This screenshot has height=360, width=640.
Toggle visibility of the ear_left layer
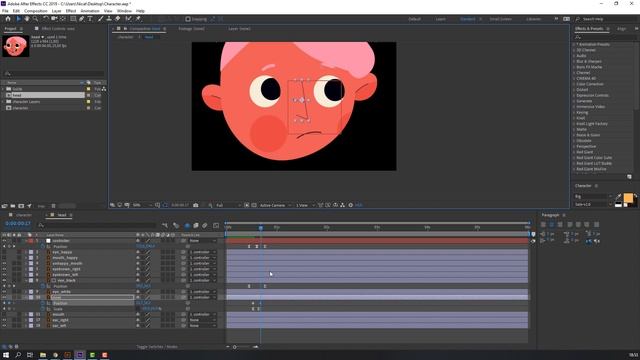4,326
